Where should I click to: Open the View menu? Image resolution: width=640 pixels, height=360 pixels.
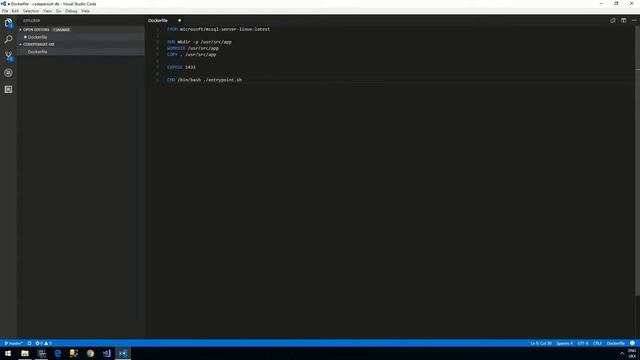tap(47, 11)
